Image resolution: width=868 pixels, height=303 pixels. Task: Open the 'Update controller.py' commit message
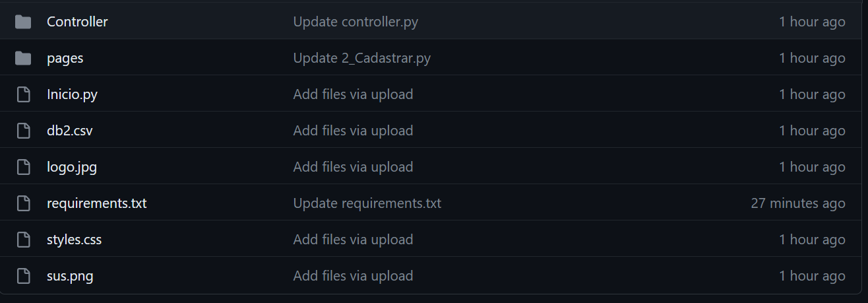[x=356, y=22]
